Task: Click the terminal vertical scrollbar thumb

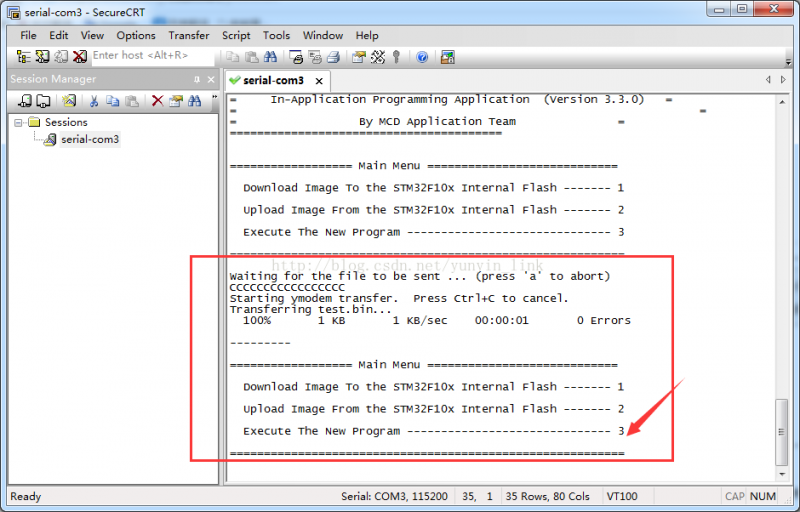Action: (782, 432)
